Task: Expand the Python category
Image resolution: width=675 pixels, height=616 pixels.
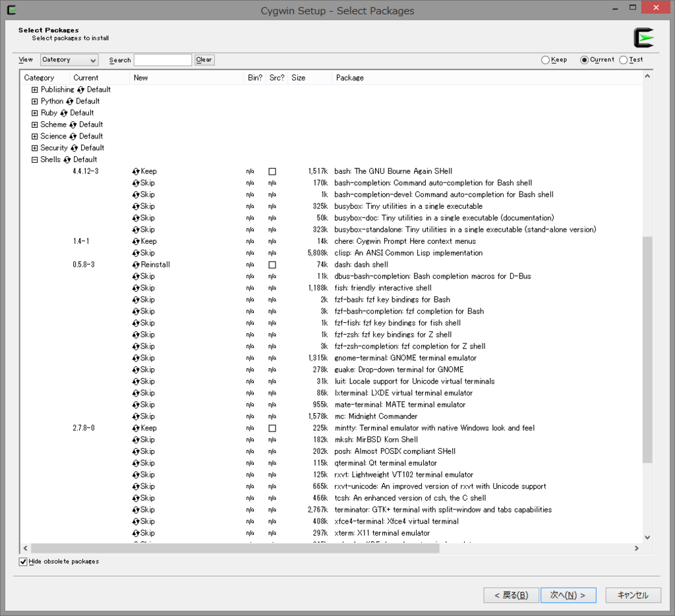Action: click(x=34, y=101)
